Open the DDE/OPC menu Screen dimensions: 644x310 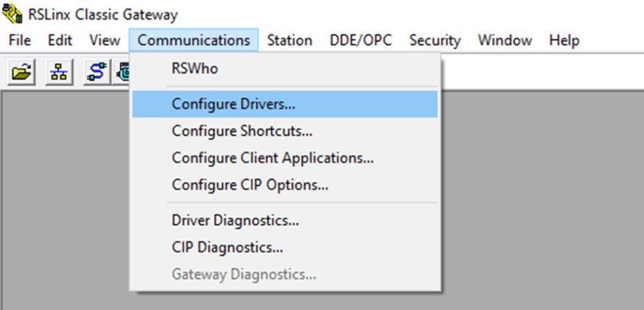coord(360,40)
